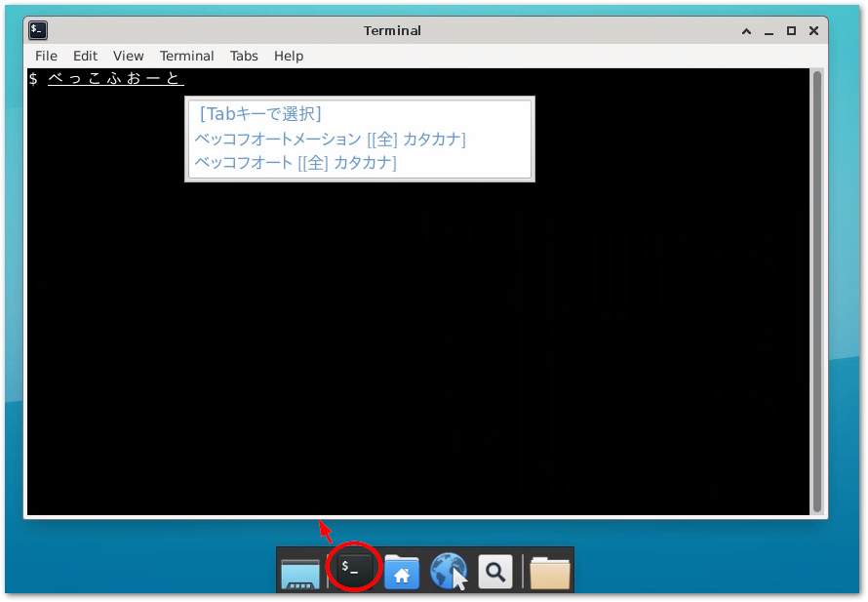The image size is (868, 602).
Task: Click the [Tabキーで選択] hint line
Action: click(260, 114)
